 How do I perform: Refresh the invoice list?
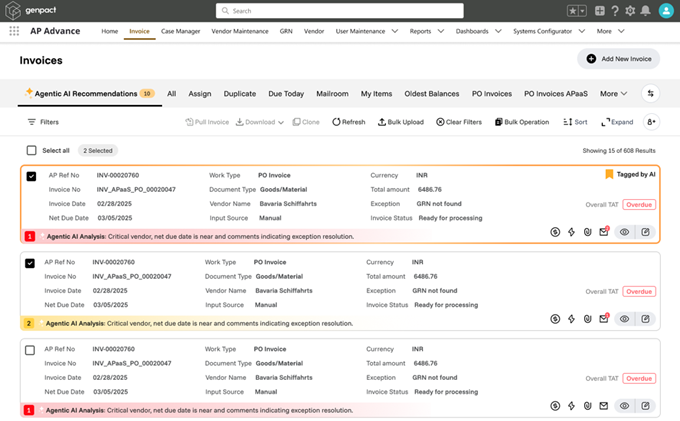click(349, 122)
